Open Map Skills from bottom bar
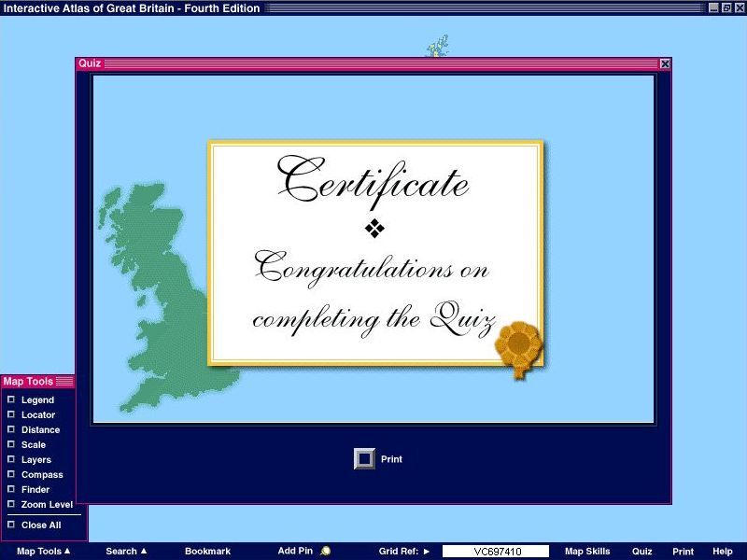Image resolution: width=747 pixels, height=560 pixels. (587, 551)
